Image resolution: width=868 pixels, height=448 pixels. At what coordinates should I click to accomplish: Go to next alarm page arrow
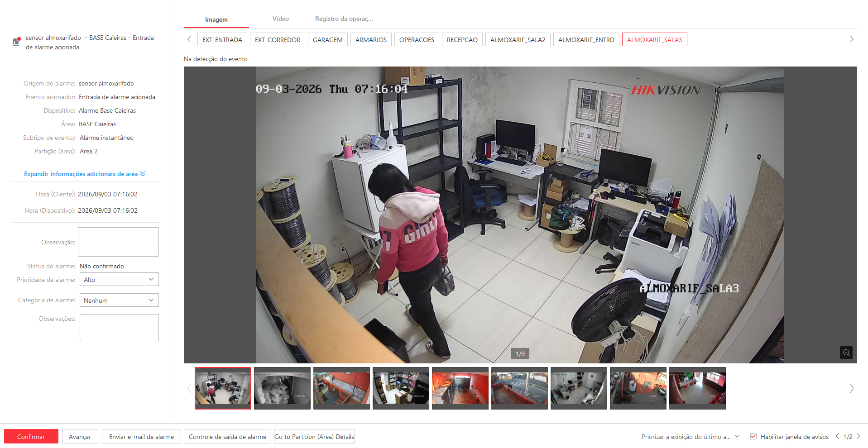858,436
